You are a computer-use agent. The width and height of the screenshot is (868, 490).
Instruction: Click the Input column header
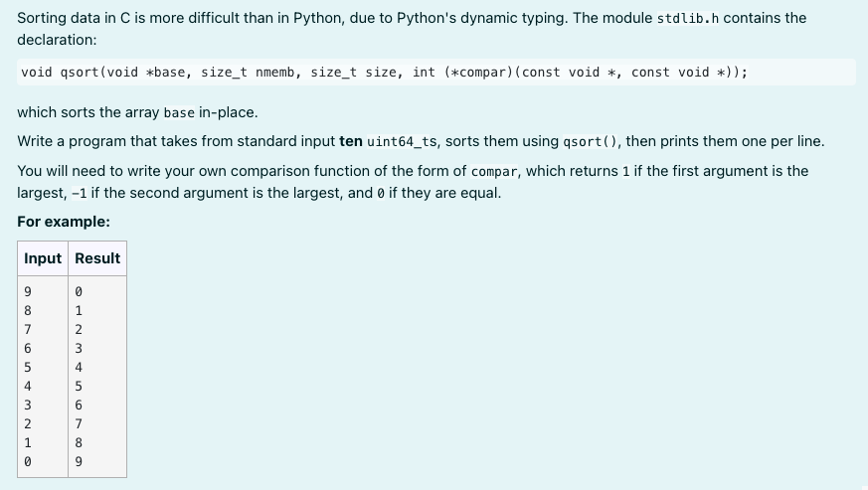43,258
